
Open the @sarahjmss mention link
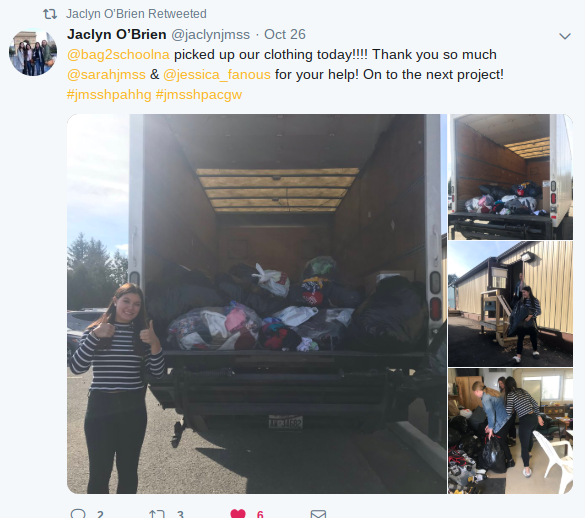pos(106,75)
